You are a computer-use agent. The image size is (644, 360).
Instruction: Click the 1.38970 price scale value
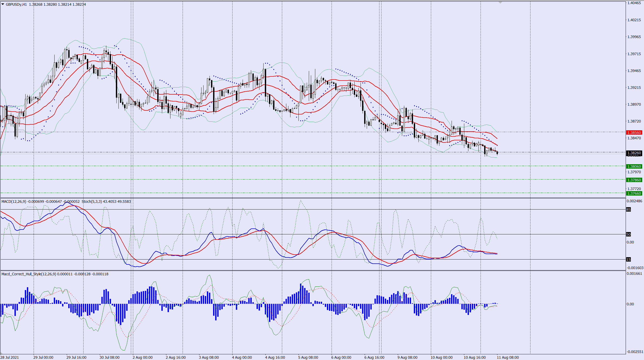click(634, 104)
